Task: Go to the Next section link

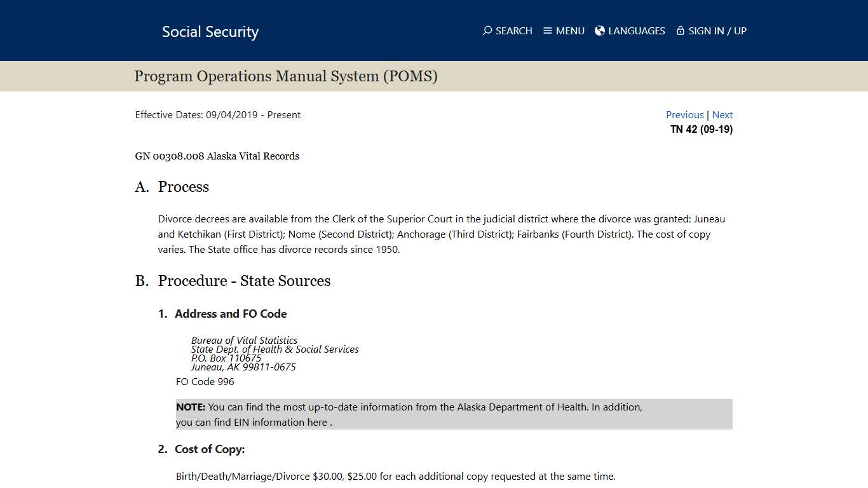Action: point(722,115)
